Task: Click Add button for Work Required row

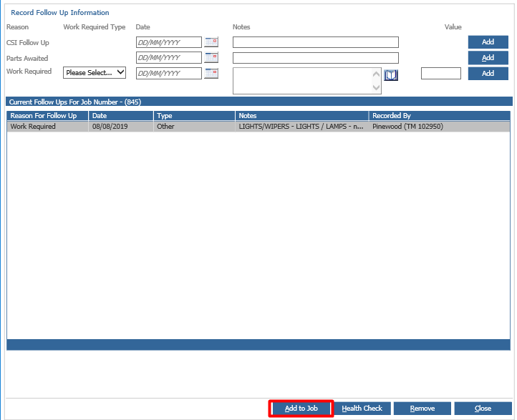Action: click(488, 73)
